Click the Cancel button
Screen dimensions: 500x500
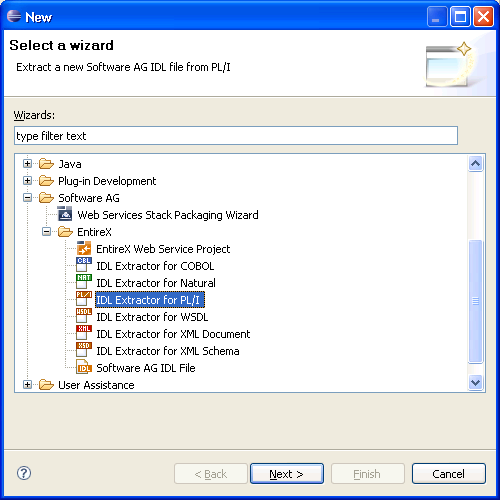(x=449, y=473)
